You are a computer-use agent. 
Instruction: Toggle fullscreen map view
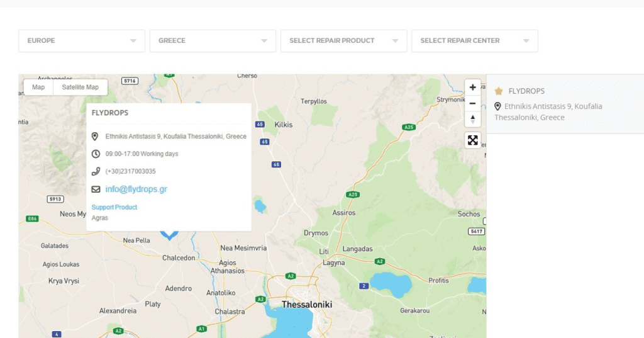473,140
